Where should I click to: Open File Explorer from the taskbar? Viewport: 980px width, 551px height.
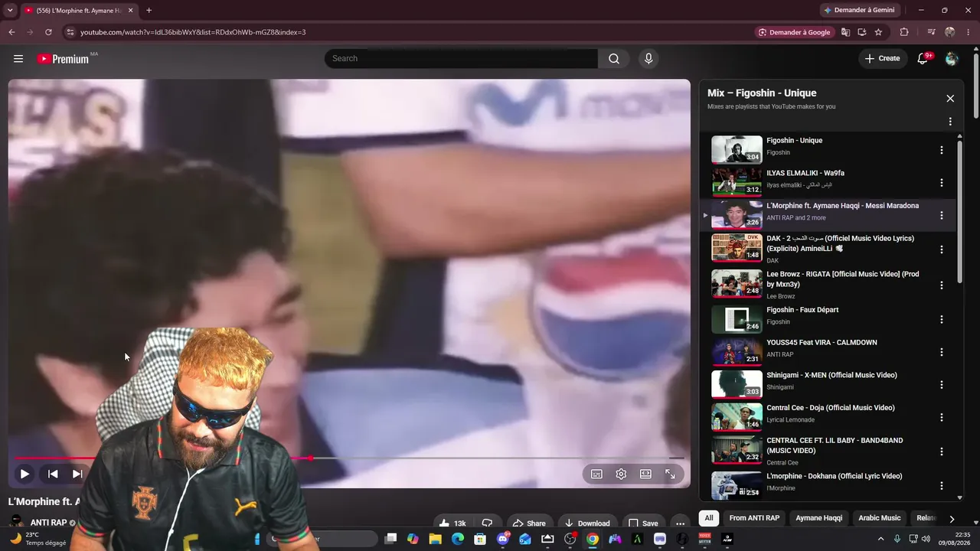(x=436, y=539)
